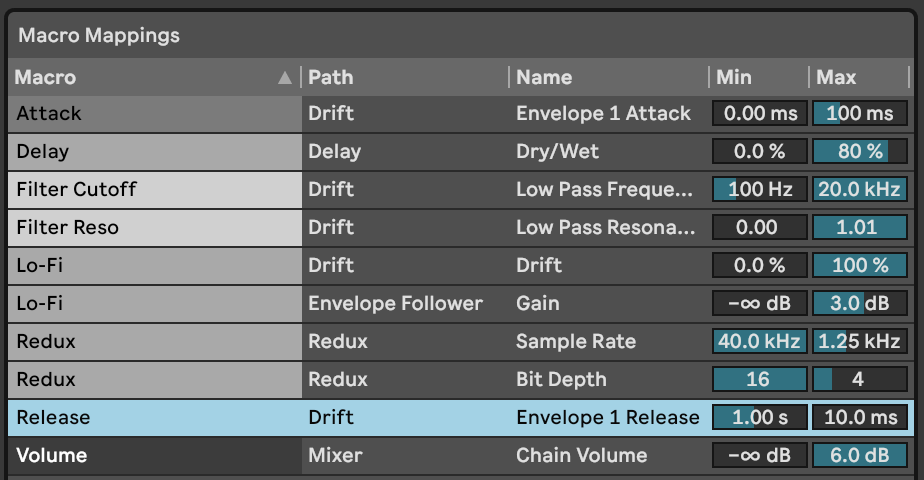The height and width of the screenshot is (480, 924).
Task: Click the Path column header
Action: 405,77
